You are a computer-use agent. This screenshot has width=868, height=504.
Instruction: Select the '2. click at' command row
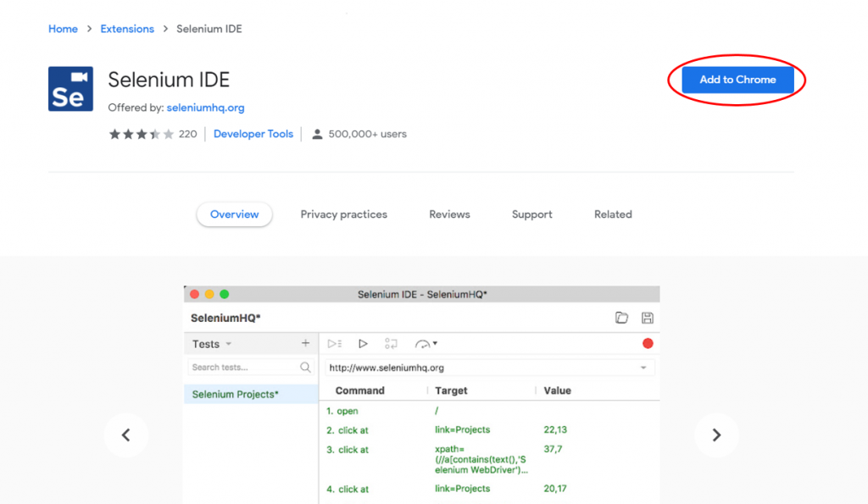(x=489, y=429)
